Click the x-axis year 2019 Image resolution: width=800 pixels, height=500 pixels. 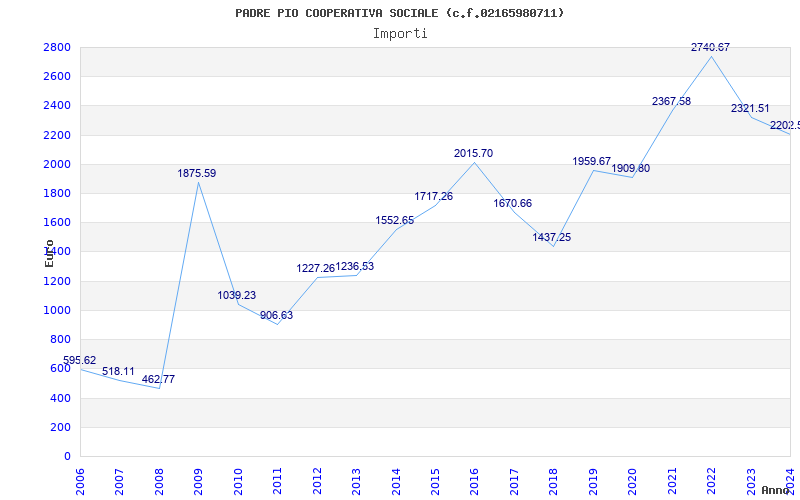tap(593, 482)
